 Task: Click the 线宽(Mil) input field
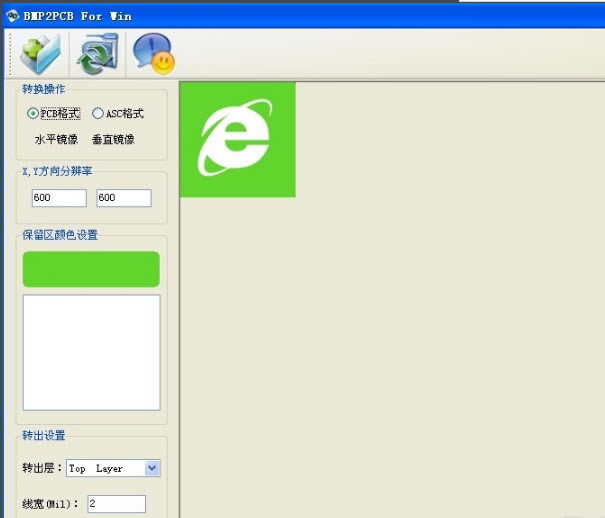(x=117, y=504)
